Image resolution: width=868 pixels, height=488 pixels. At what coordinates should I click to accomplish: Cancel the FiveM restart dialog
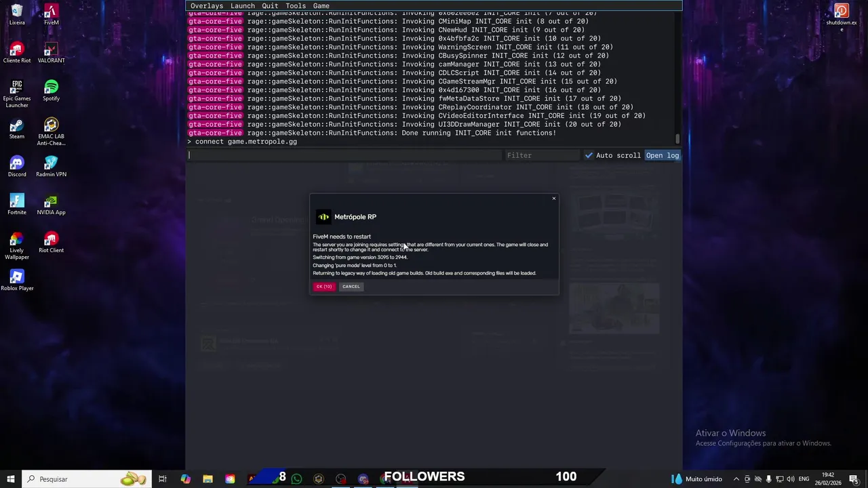tap(351, 287)
